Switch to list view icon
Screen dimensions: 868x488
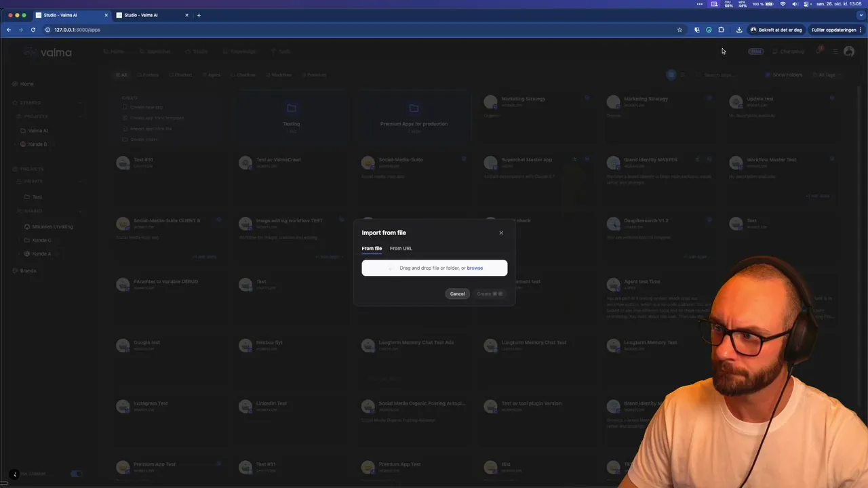(682, 75)
